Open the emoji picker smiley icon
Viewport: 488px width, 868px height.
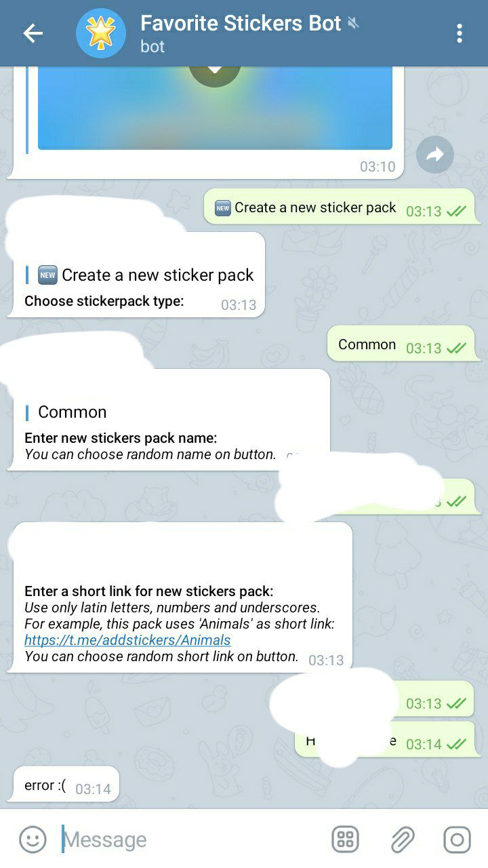point(33,840)
